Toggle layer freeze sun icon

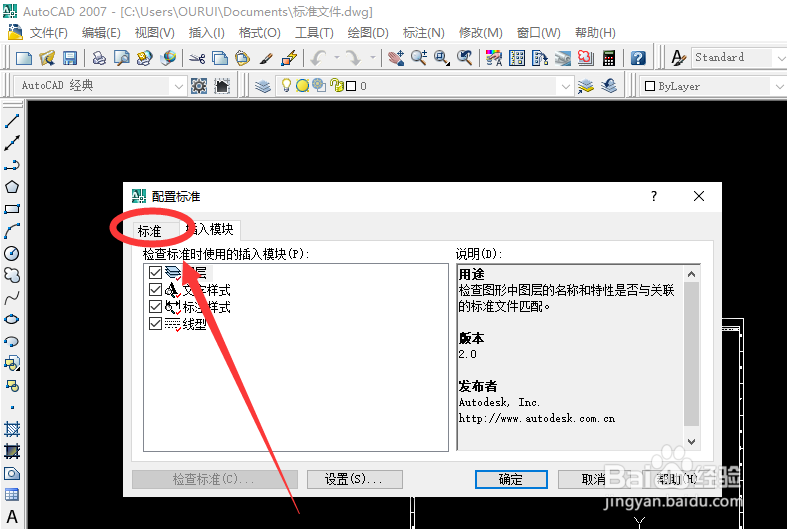303,86
